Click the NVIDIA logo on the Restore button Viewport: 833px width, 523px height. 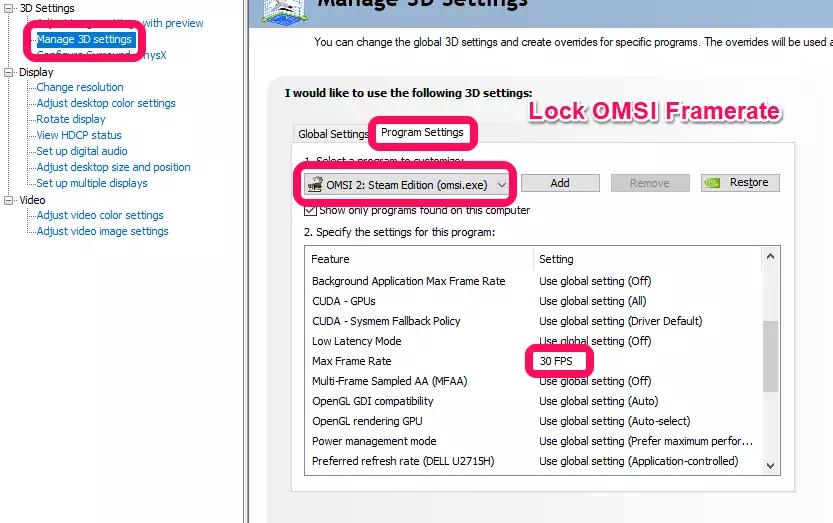click(x=712, y=183)
